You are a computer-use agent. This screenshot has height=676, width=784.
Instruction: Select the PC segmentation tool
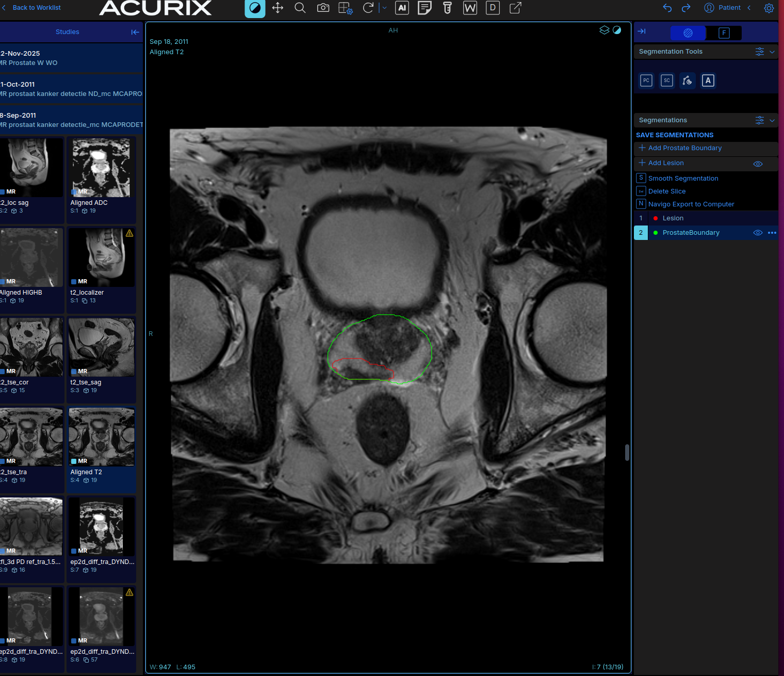[646, 81]
